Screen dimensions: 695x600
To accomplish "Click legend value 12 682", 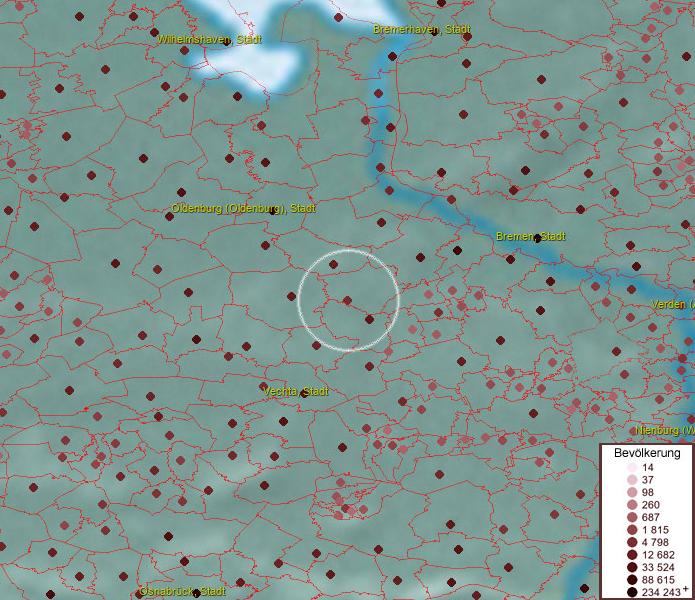I will click(x=658, y=555).
